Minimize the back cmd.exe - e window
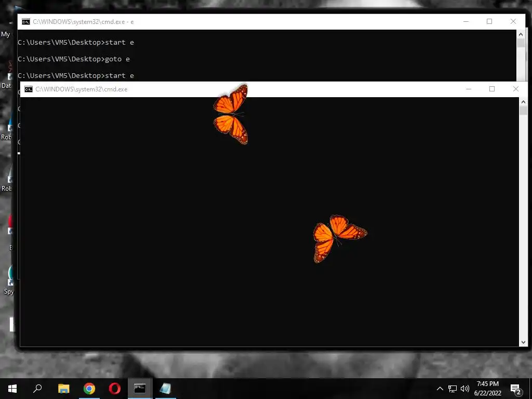 click(466, 21)
